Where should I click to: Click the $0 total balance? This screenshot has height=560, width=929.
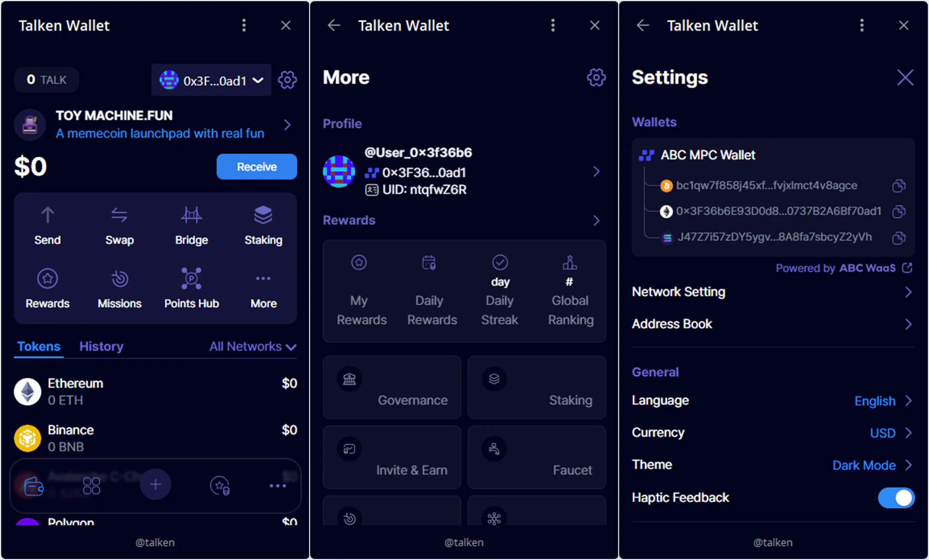pos(30,167)
